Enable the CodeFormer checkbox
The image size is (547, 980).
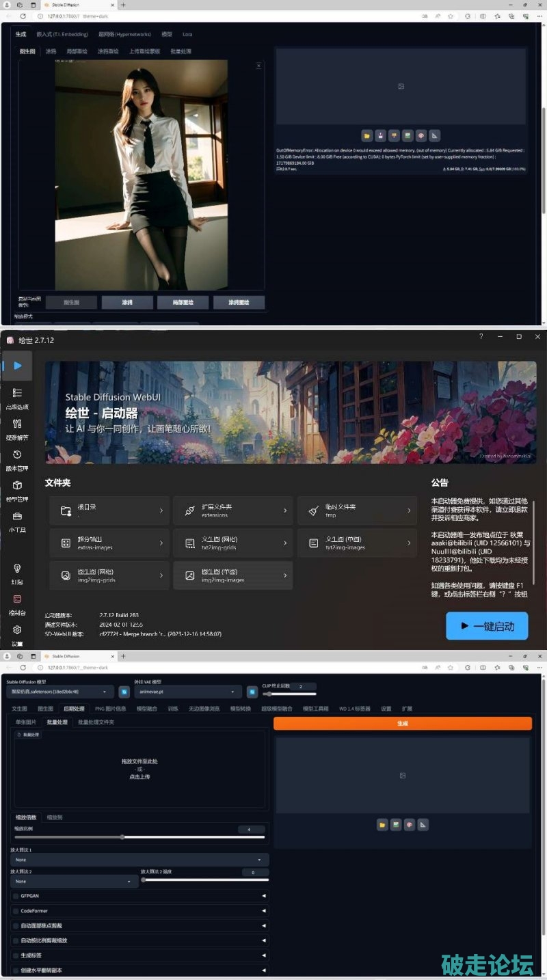[16, 910]
